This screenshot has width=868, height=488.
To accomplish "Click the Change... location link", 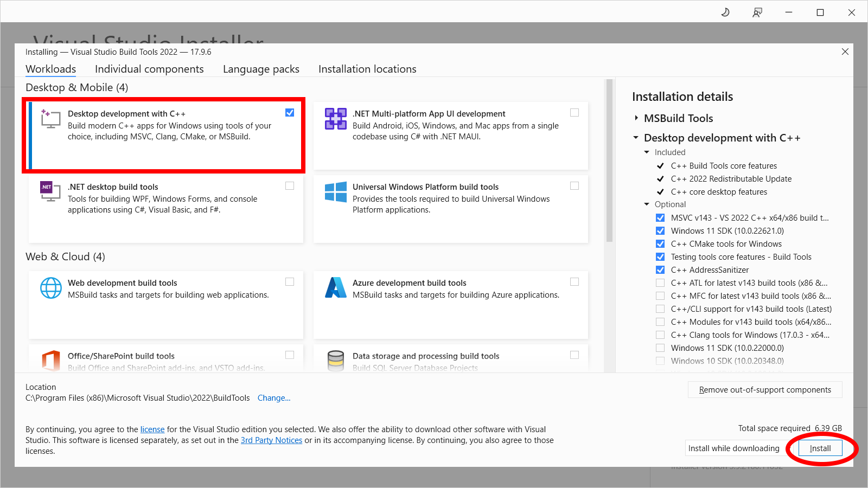I will pyautogui.click(x=274, y=398).
